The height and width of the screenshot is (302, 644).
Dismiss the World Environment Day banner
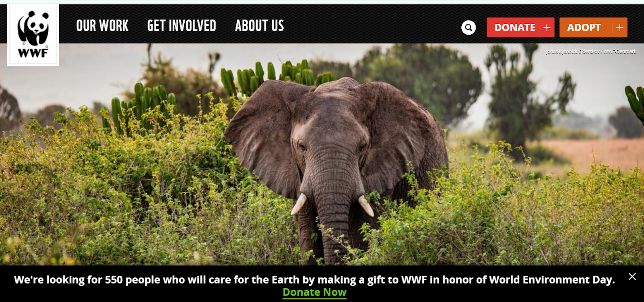pos(632,276)
